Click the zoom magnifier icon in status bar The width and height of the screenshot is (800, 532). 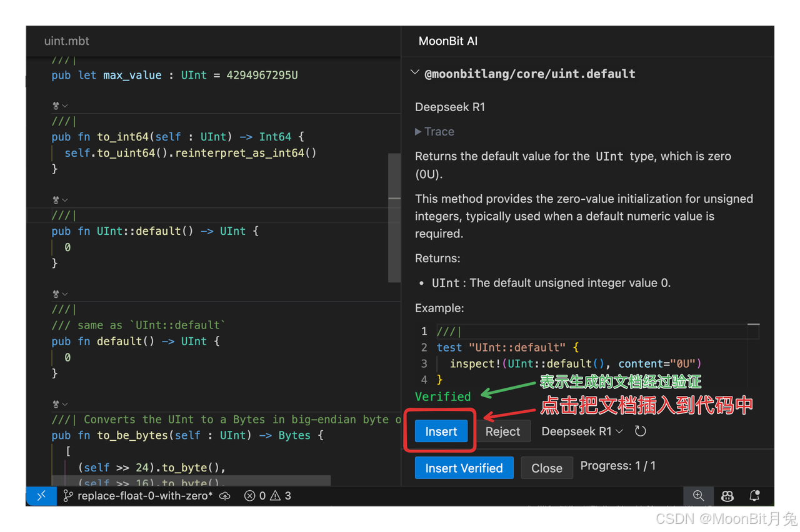coord(698,496)
